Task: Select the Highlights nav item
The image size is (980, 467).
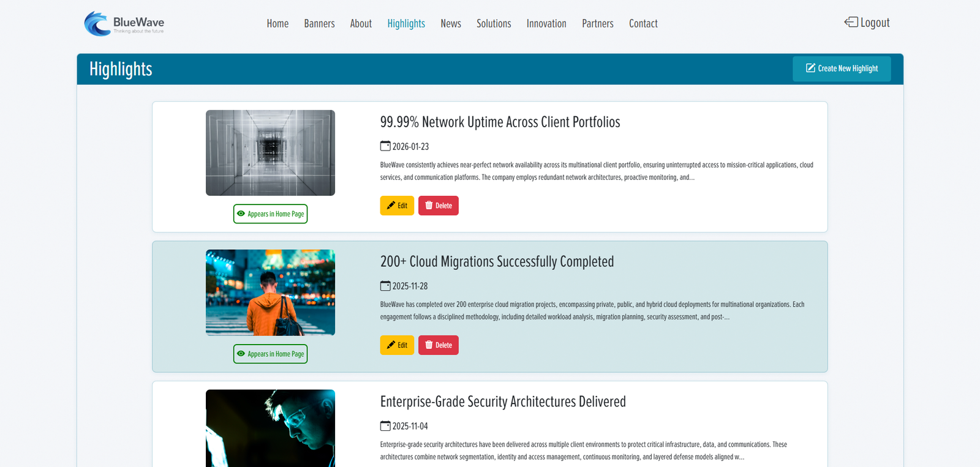Action: click(x=406, y=23)
